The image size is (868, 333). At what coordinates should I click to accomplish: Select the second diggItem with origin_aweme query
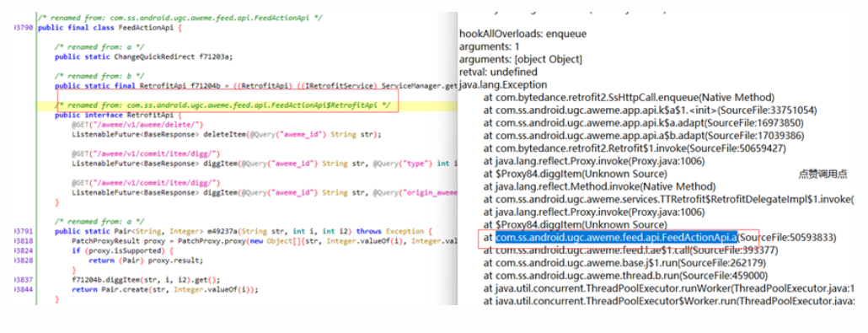(x=265, y=193)
